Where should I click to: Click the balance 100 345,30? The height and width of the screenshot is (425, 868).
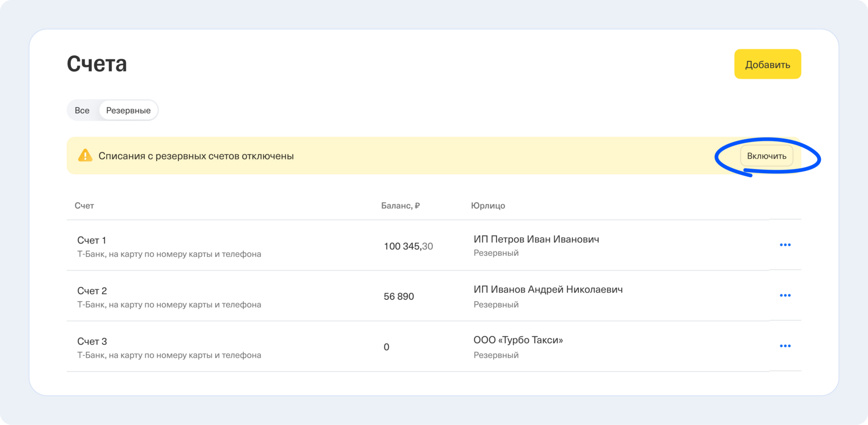(408, 247)
